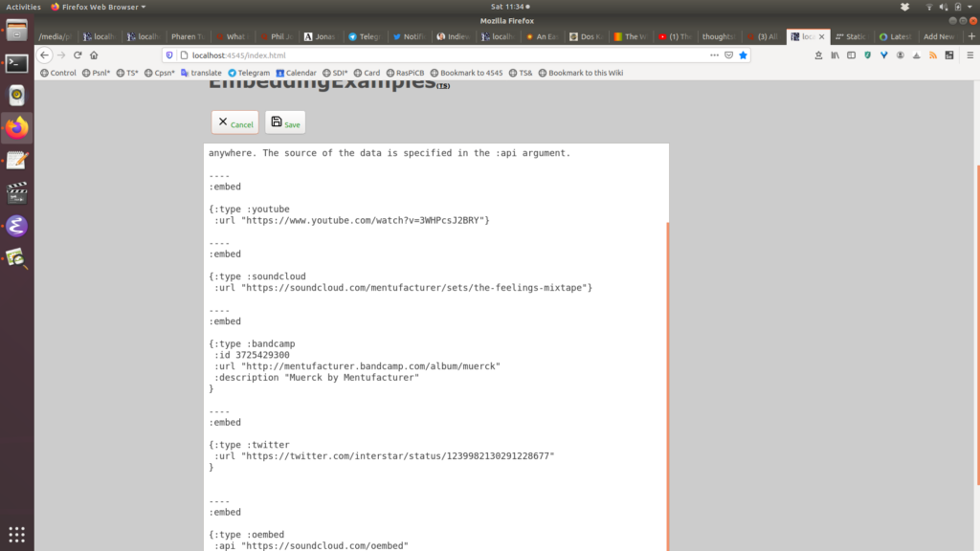Screen dimensions: 980x551
Task: Open the Downloads toolbar icon
Action: point(818,55)
